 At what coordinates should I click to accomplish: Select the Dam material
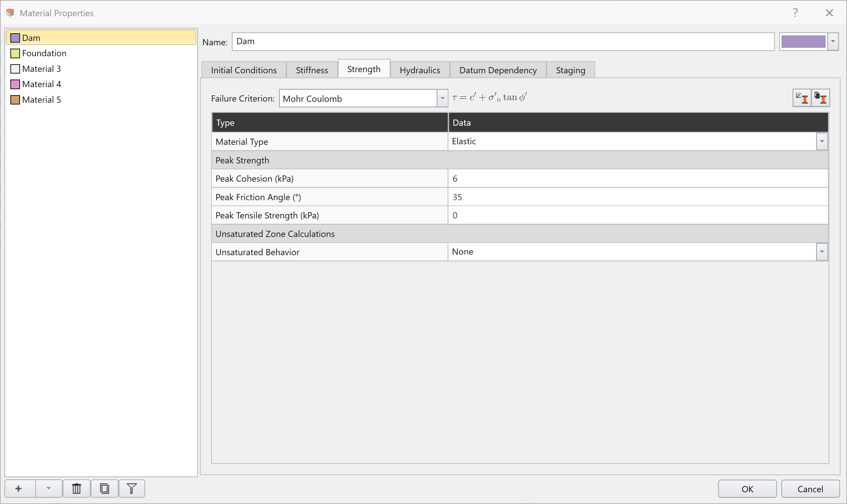(101, 37)
